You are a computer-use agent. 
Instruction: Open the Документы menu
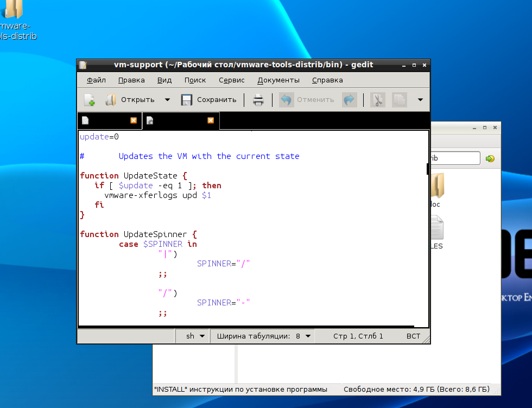tap(278, 80)
